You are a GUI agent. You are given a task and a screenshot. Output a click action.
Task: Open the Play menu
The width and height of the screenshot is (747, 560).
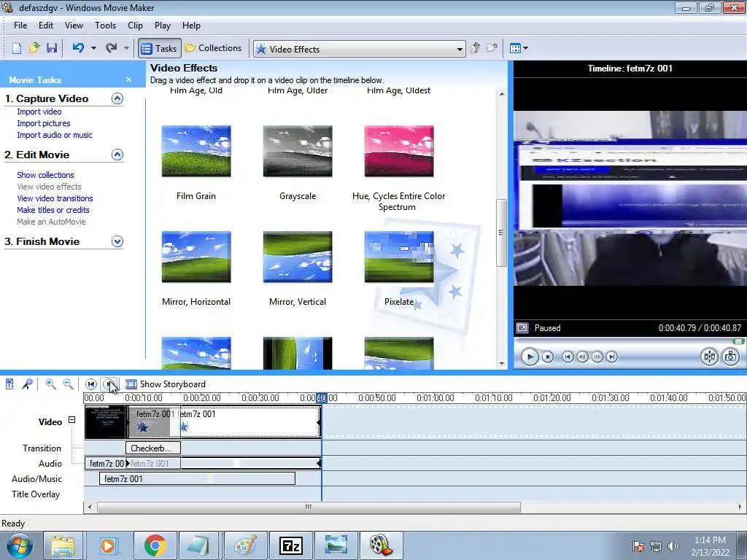click(163, 26)
